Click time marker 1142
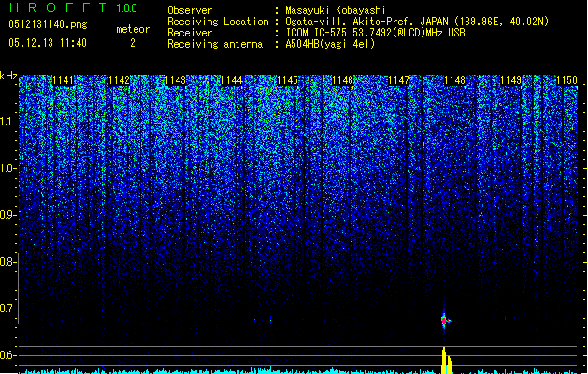 (x=119, y=80)
